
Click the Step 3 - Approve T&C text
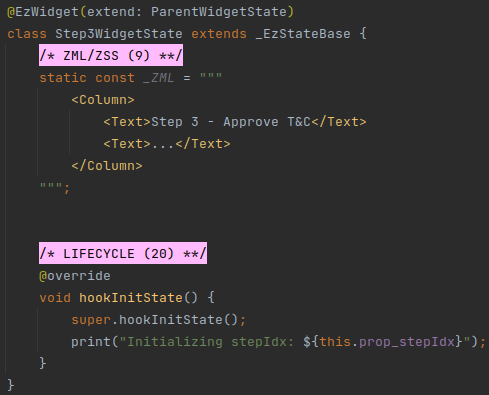[x=231, y=122]
